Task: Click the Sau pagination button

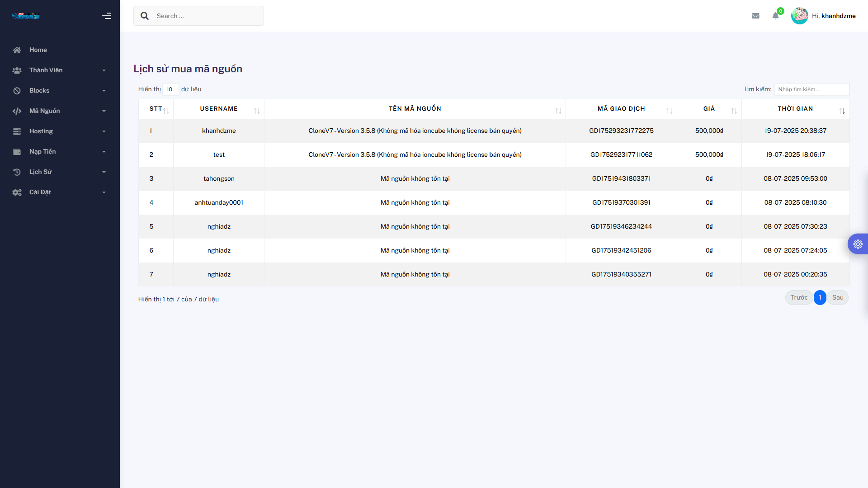Action: 837,297
